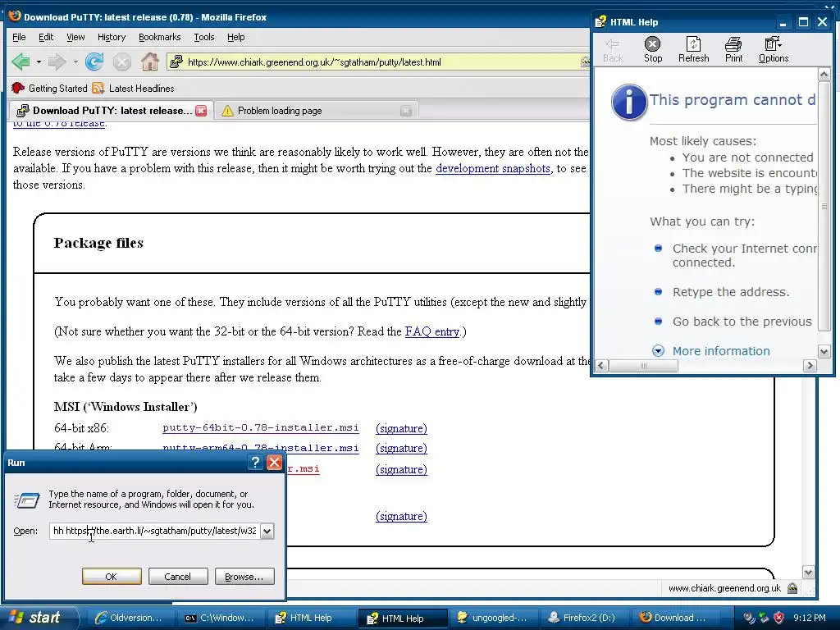Open signature link for 64-bit Arm installer
This screenshot has height=630, width=840.
point(401,449)
